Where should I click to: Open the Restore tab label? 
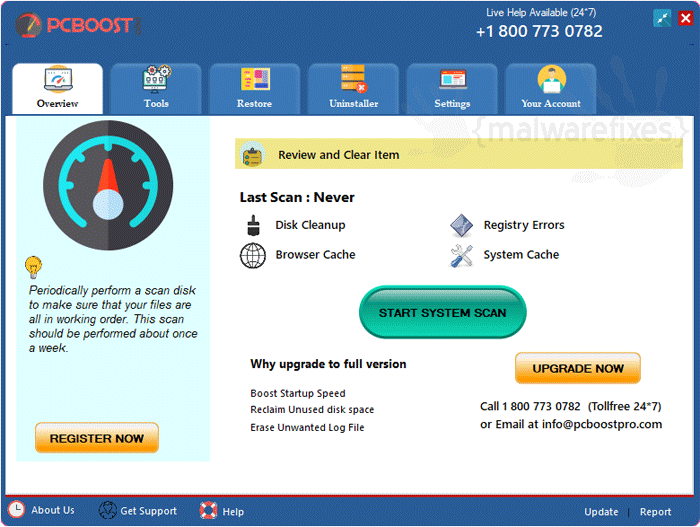click(254, 104)
